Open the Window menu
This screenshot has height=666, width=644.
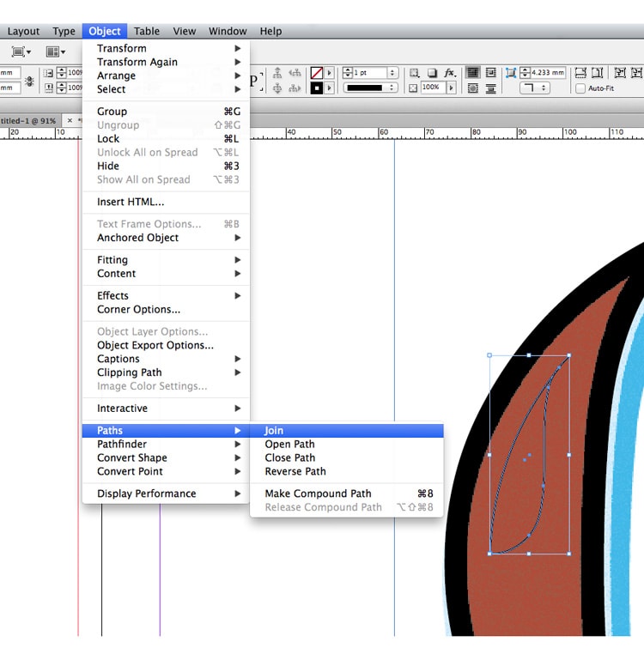tap(228, 31)
